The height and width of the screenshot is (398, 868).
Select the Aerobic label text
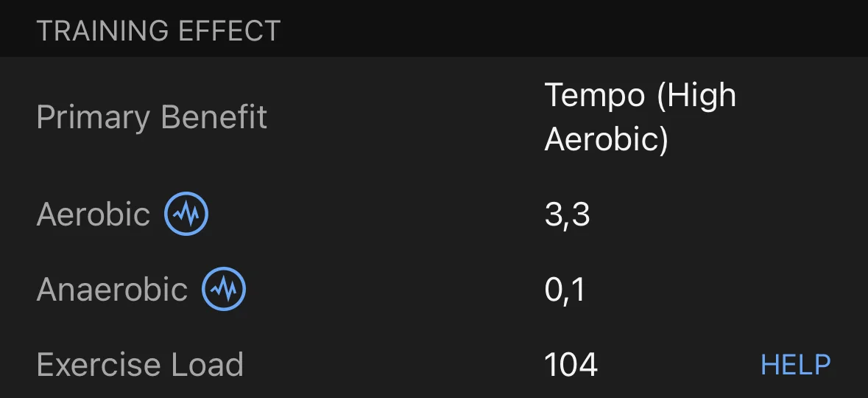[93, 214]
